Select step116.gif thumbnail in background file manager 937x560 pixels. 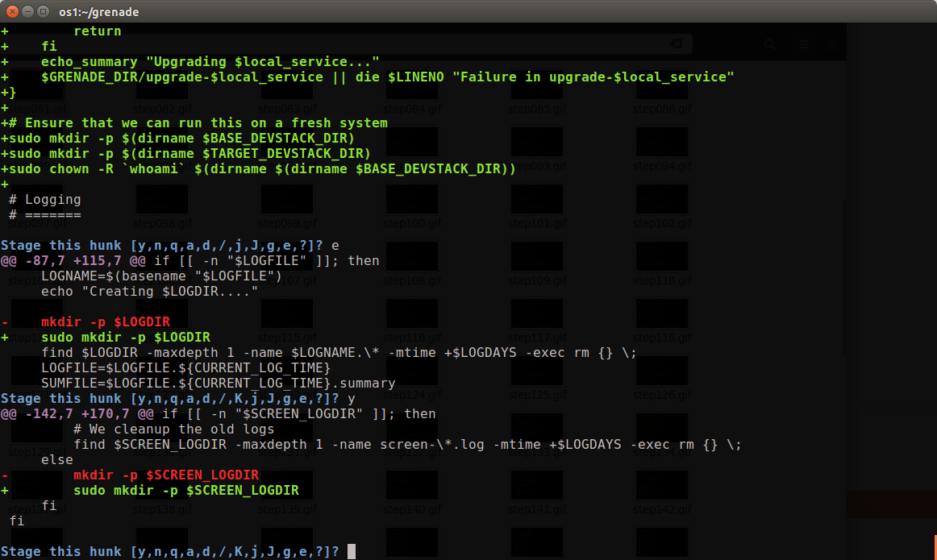(412, 313)
